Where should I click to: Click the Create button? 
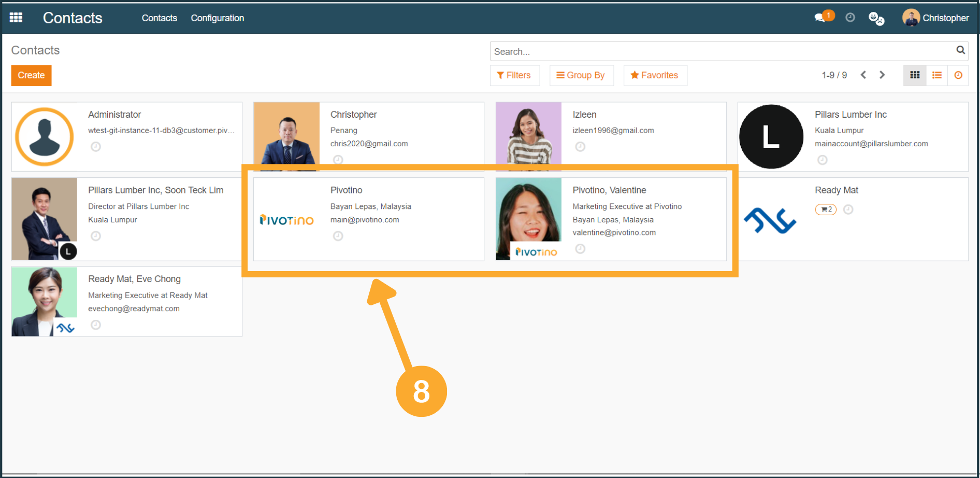coord(31,75)
